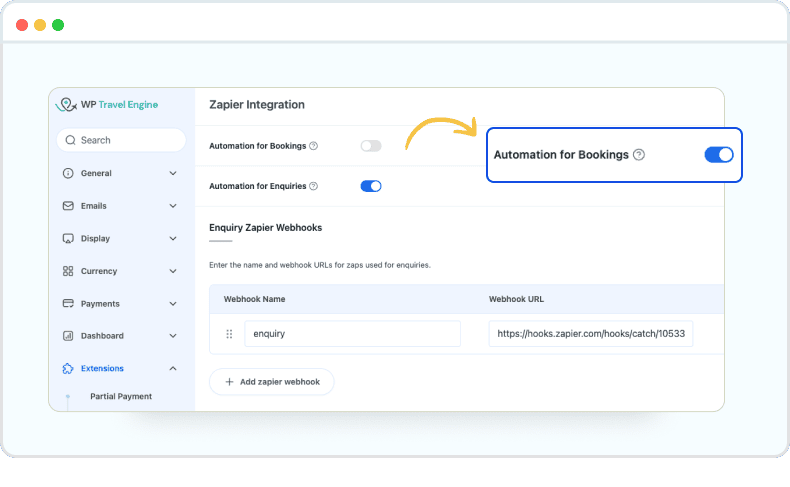790x487 pixels.
Task: Open the Payments menu section
Action: point(100,304)
